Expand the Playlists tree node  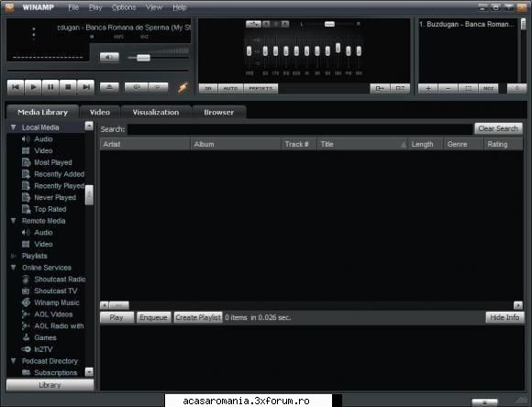point(13,256)
